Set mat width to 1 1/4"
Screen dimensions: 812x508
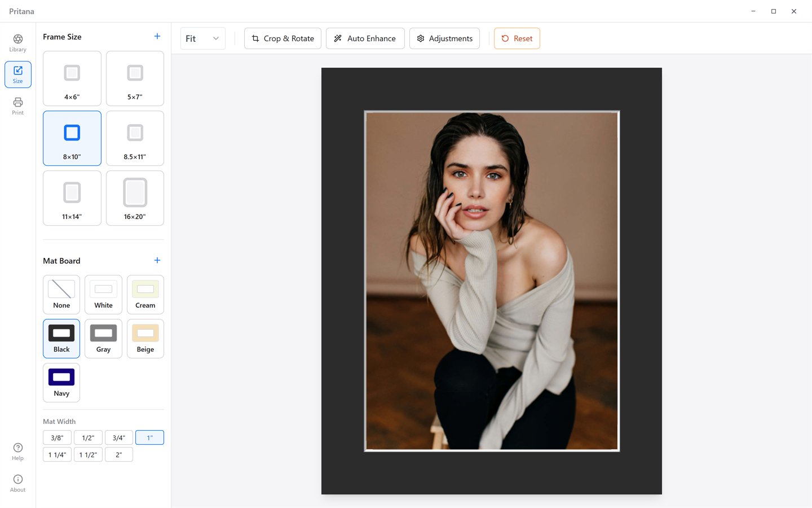coord(57,455)
